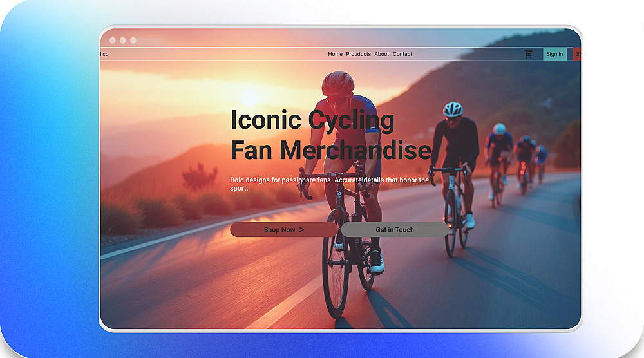Click the Shop Now button
This screenshot has width=644, height=358.
pyautogui.click(x=284, y=229)
